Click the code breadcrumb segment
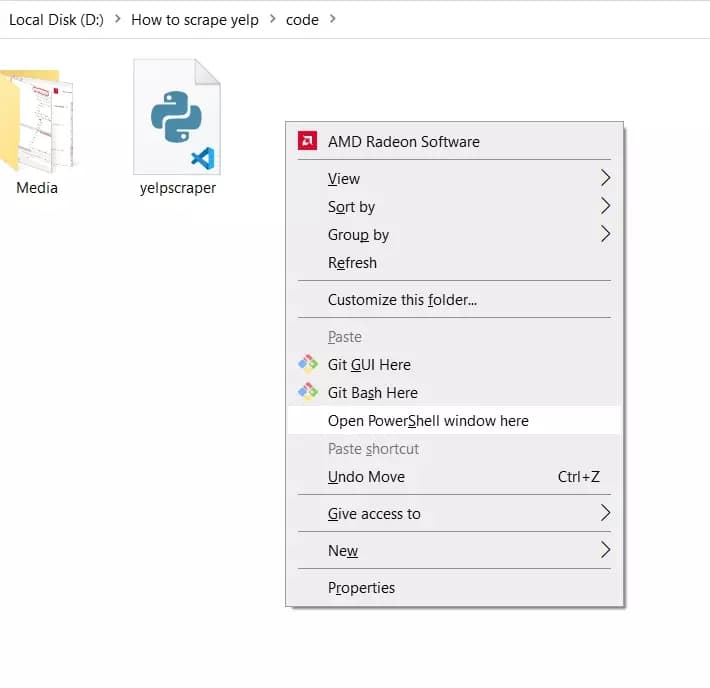 (x=302, y=19)
